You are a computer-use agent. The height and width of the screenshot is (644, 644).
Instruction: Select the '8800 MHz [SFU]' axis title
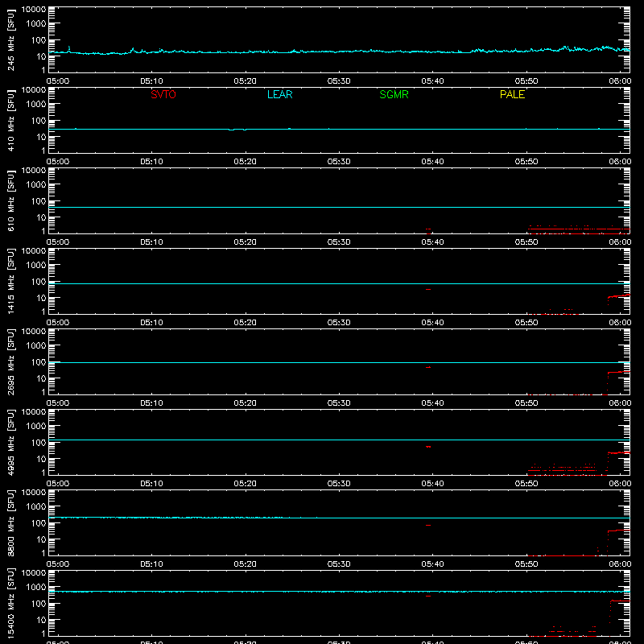click(11, 522)
